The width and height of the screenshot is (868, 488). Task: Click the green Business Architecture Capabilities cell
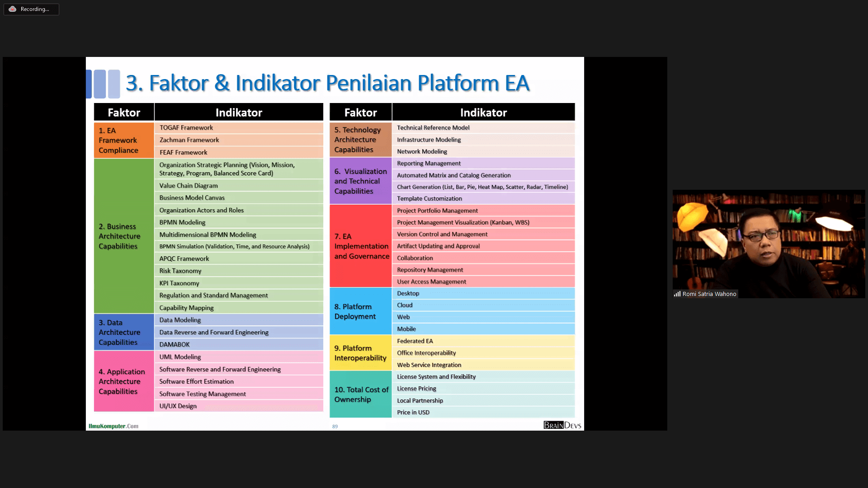coord(123,236)
